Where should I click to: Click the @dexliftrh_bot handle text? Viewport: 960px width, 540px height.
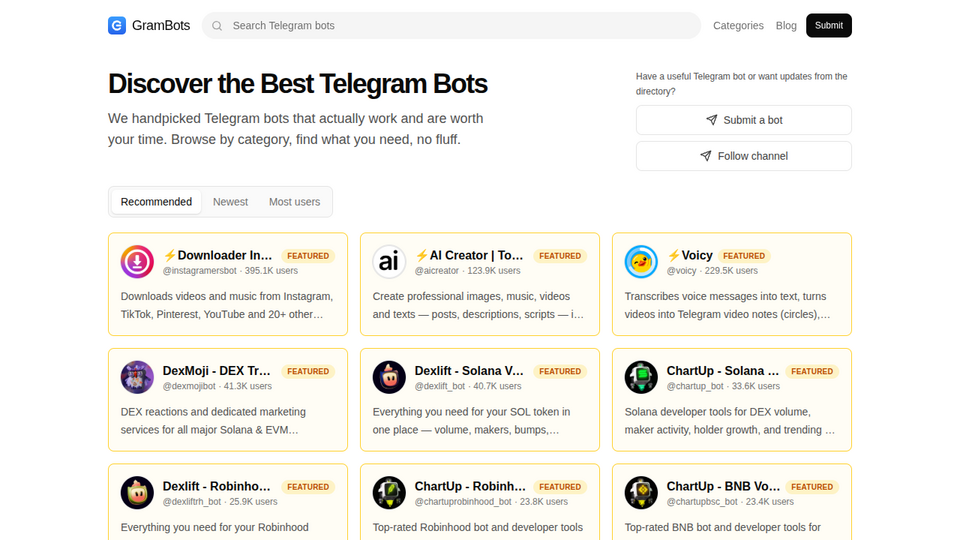pyautogui.click(x=192, y=502)
